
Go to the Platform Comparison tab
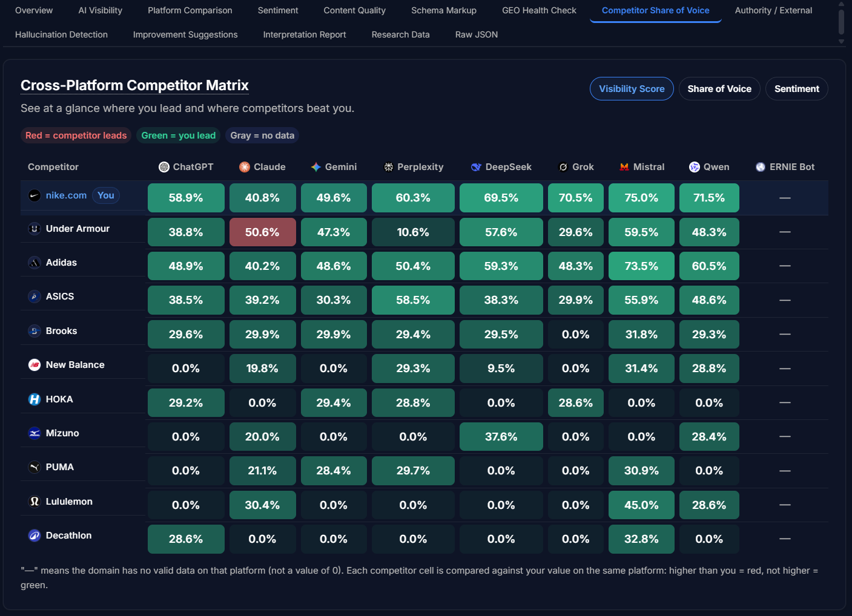(190, 10)
